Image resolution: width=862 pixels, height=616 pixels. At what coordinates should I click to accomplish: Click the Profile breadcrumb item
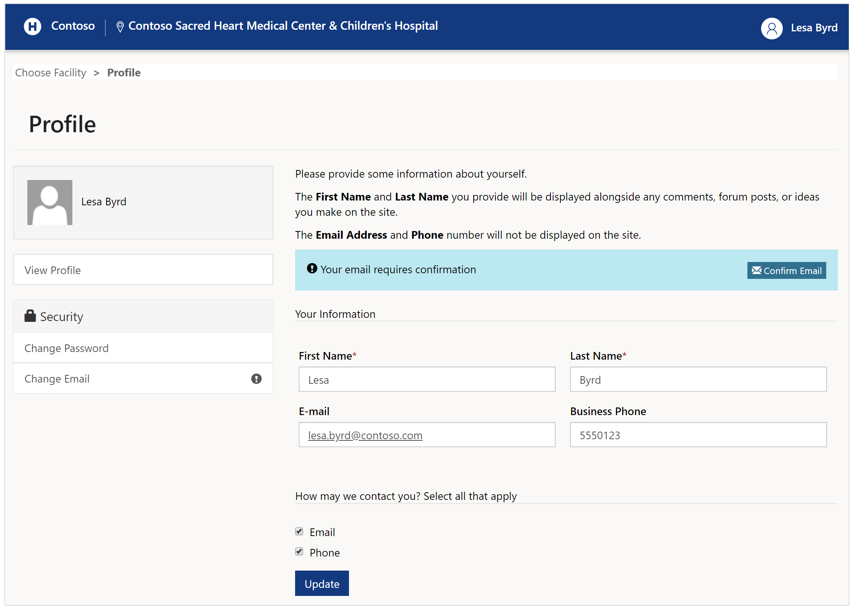click(124, 72)
